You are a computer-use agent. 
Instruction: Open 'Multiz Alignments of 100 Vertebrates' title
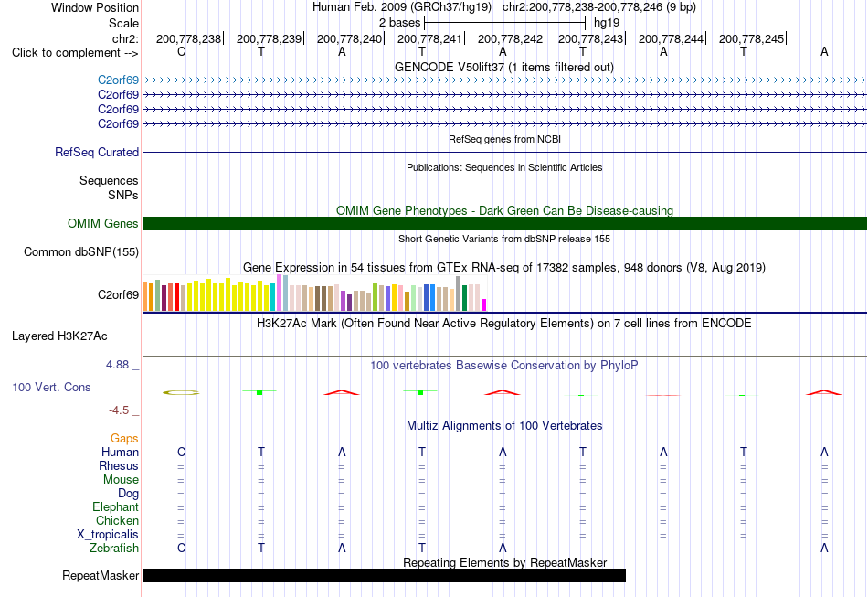click(x=504, y=426)
